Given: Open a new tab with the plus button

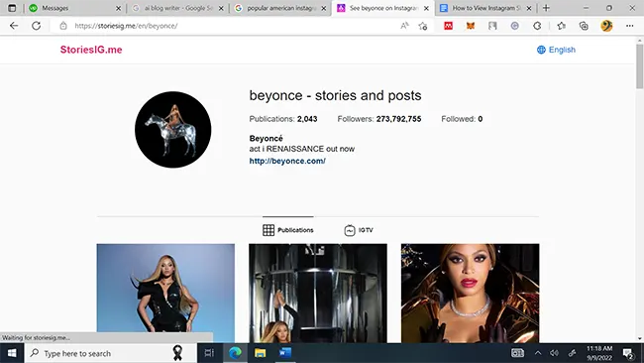Looking at the screenshot, I should [x=546, y=8].
